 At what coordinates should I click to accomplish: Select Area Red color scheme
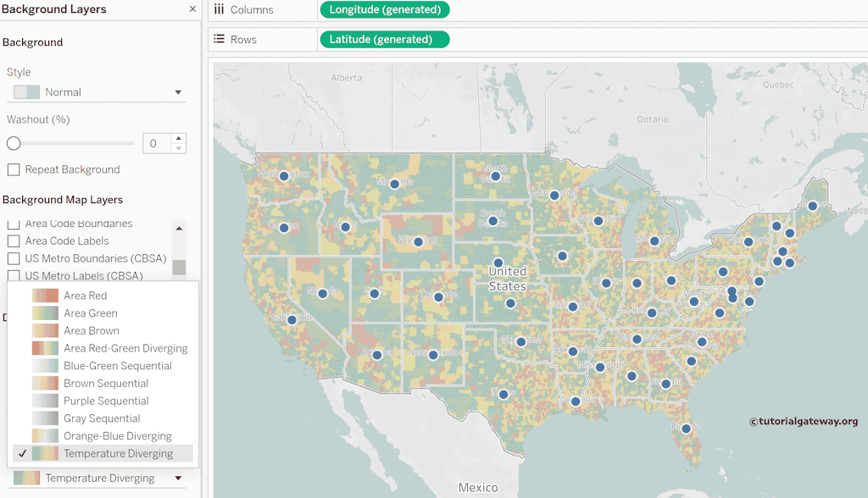pyautogui.click(x=103, y=296)
